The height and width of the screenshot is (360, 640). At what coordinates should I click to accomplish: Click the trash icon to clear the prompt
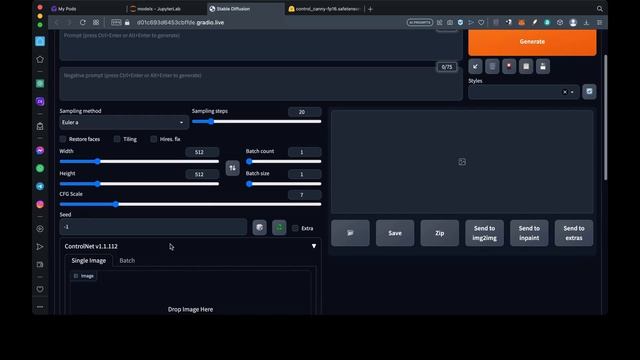point(492,66)
